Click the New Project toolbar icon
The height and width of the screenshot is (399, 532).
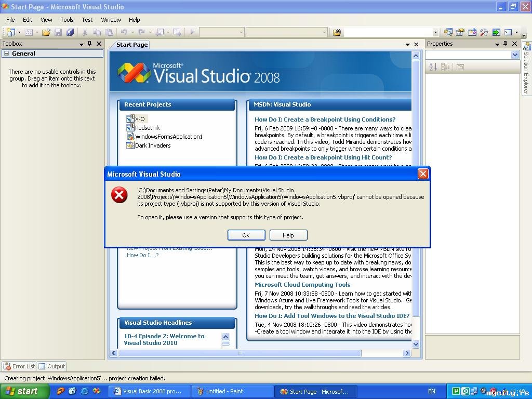tap(11, 32)
